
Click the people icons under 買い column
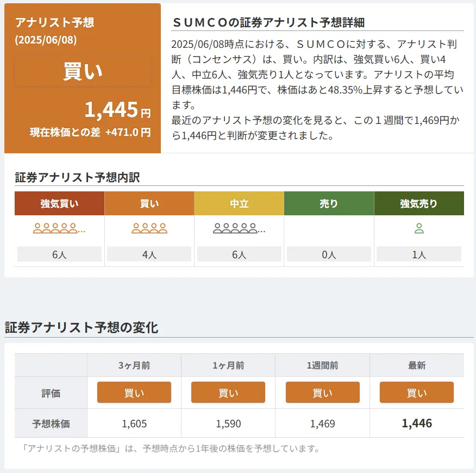click(149, 229)
